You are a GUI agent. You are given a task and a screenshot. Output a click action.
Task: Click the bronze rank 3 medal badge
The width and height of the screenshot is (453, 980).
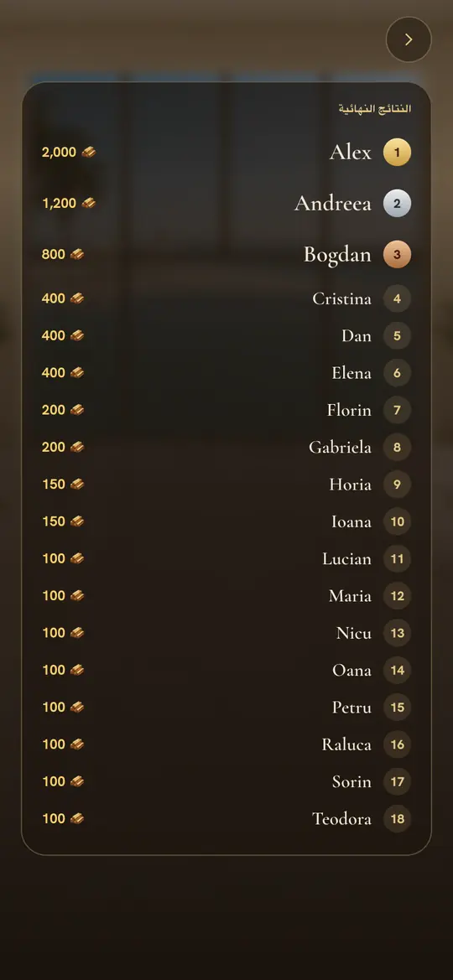pyautogui.click(x=398, y=254)
